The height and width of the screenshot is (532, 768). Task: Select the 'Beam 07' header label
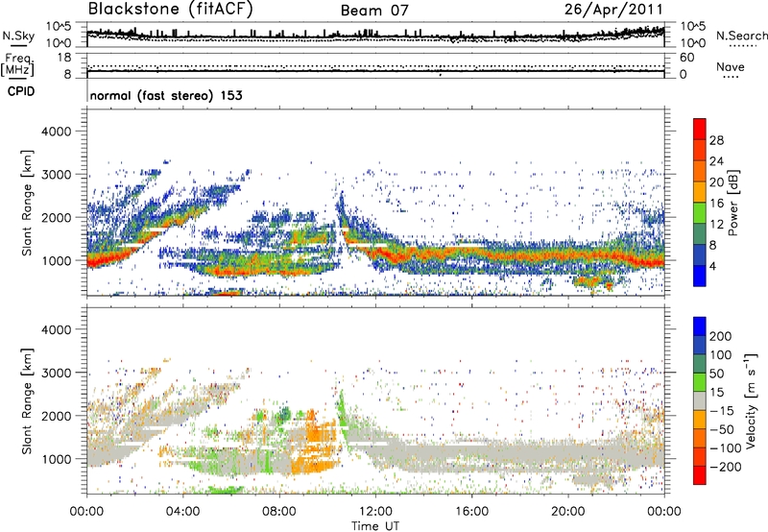(x=374, y=11)
